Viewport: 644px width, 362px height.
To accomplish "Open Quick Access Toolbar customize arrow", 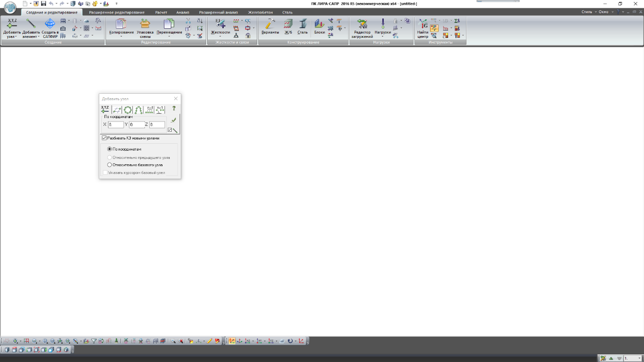I will pyautogui.click(x=117, y=3).
